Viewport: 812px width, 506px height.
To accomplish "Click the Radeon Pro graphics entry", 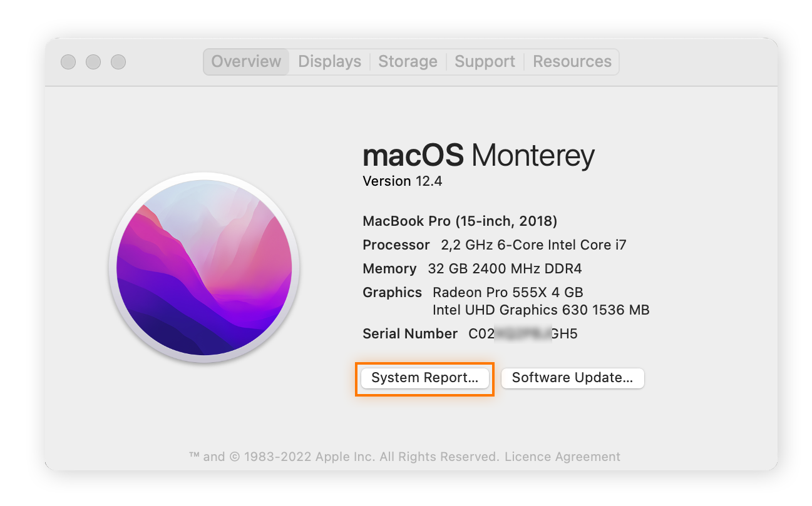I will pos(507,292).
